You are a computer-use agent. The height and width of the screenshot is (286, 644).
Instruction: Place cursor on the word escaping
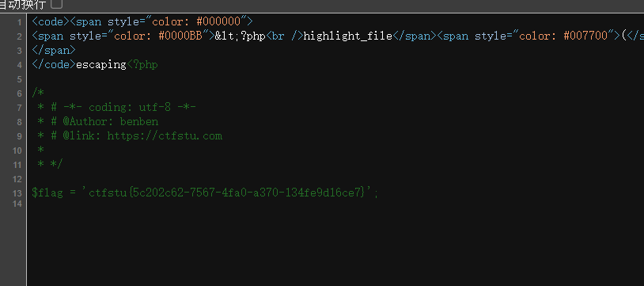[x=101, y=65]
